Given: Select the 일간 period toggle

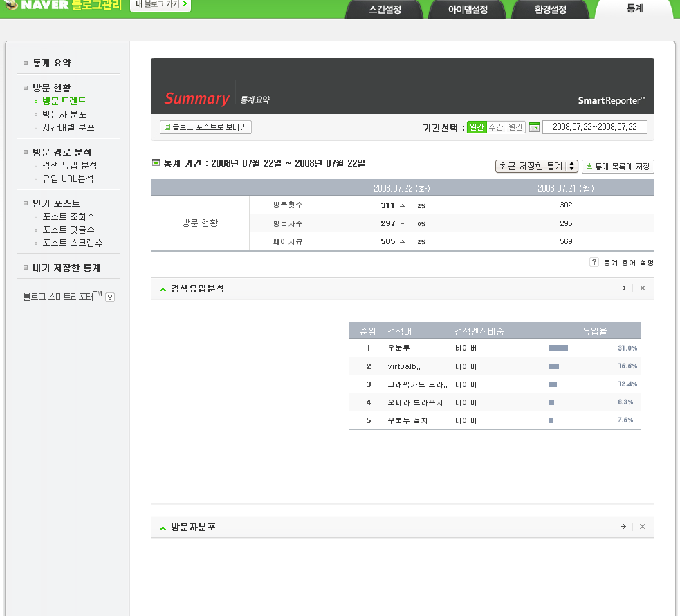Looking at the screenshot, I should pos(477,127).
